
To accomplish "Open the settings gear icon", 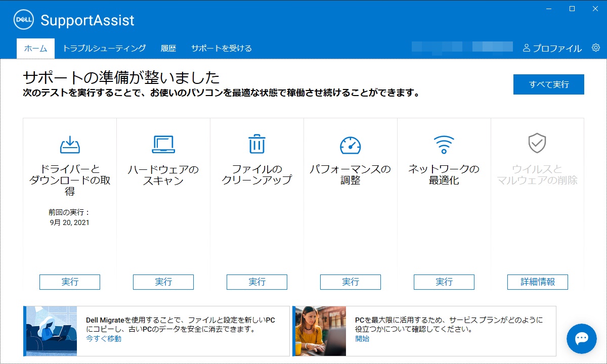I will [596, 48].
